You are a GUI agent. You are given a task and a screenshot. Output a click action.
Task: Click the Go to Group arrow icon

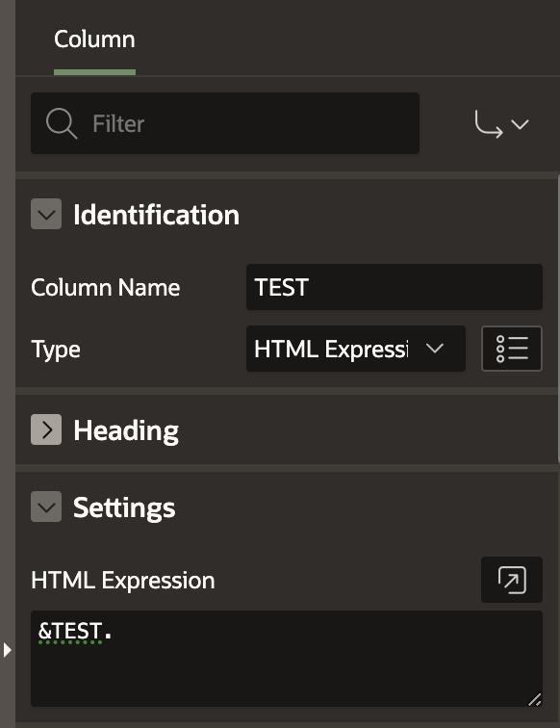pyautogui.click(x=489, y=124)
